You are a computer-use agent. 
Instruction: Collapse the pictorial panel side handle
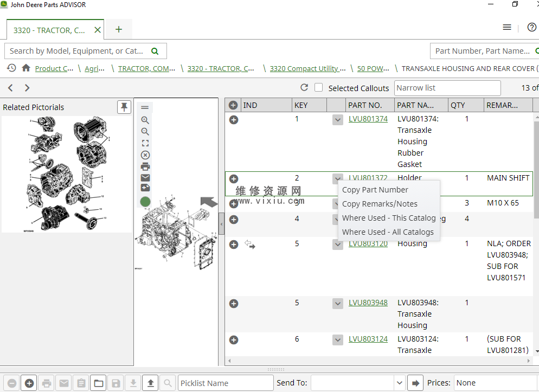point(221,224)
